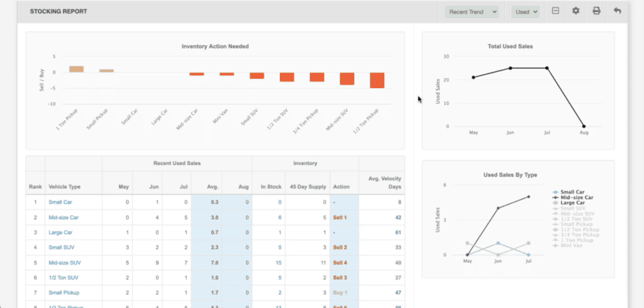Screen dimensions: 644x308
Task: Click In Stock value 2 for Small Pickup
Action: [280, 293]
